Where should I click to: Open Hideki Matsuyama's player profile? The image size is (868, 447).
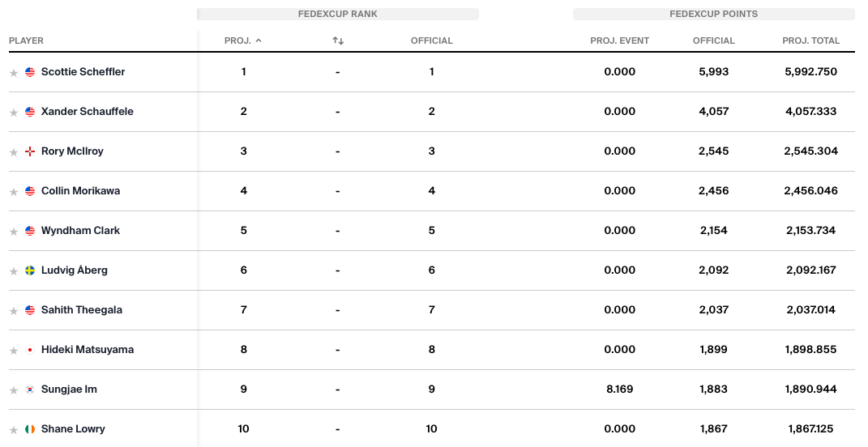coord(88,350)
